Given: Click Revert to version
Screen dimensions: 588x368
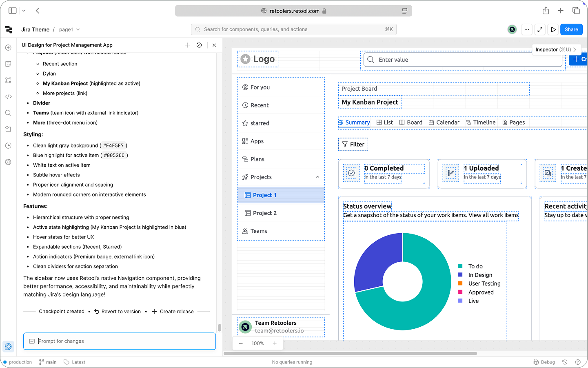Looking at the screenshot, I should [118, 312].
